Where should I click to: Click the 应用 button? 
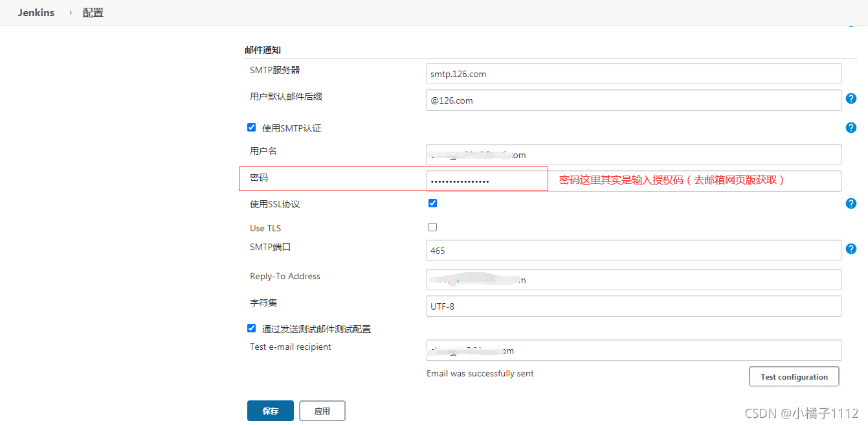[x=322, y=411]
